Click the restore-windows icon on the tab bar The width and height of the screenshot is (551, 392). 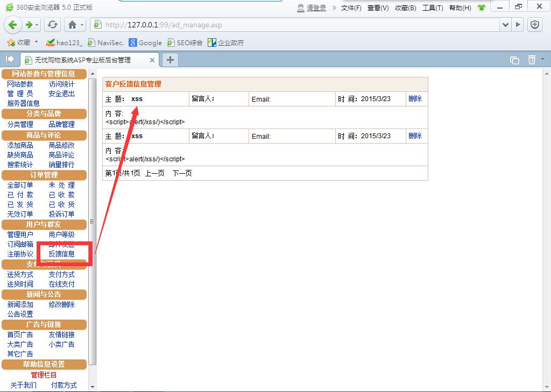514,60
